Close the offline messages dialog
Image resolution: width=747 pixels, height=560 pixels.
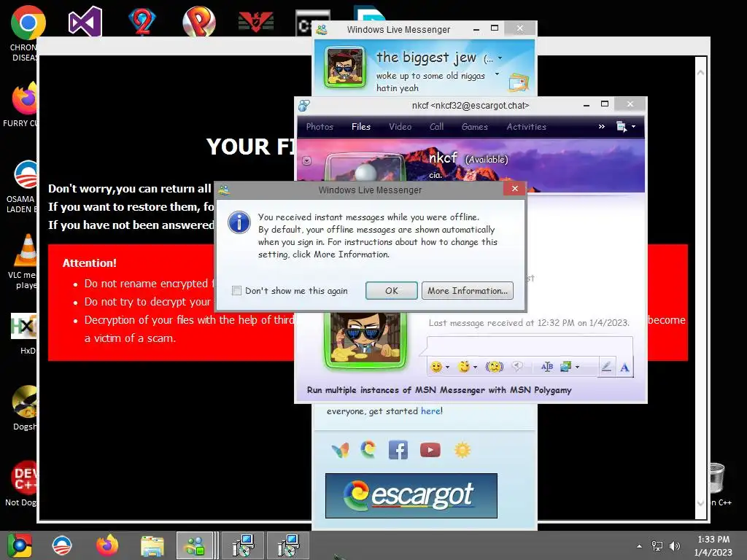[514, 189]
